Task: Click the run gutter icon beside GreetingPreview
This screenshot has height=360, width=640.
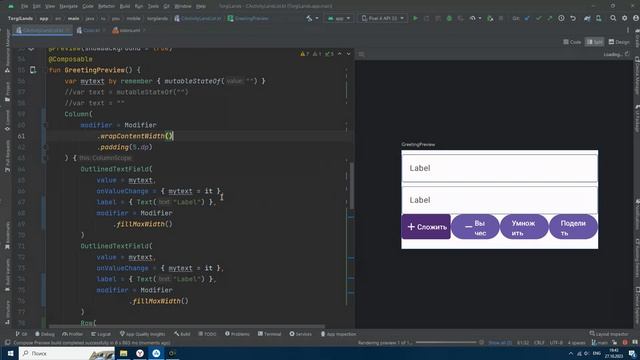Action: tap(33, 70)
